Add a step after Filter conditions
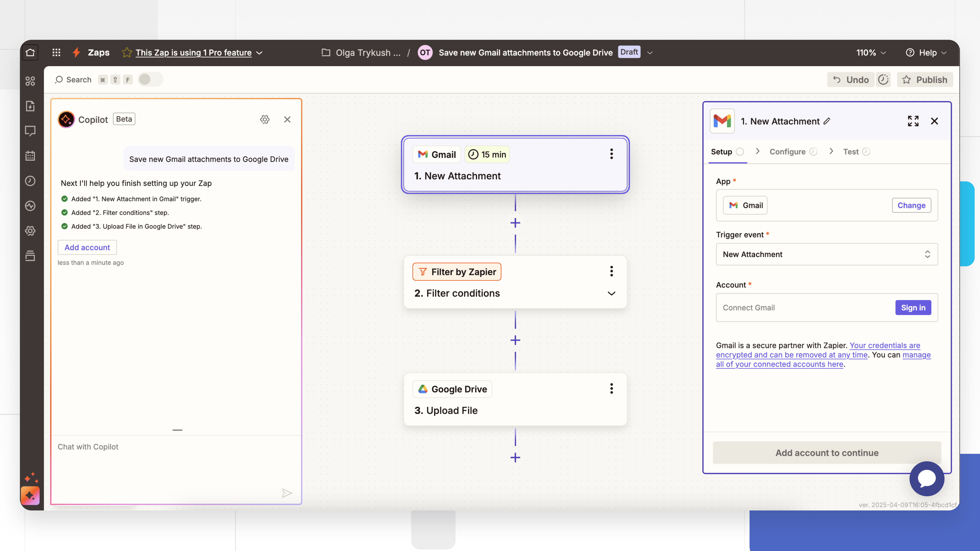 coord(515,340)
